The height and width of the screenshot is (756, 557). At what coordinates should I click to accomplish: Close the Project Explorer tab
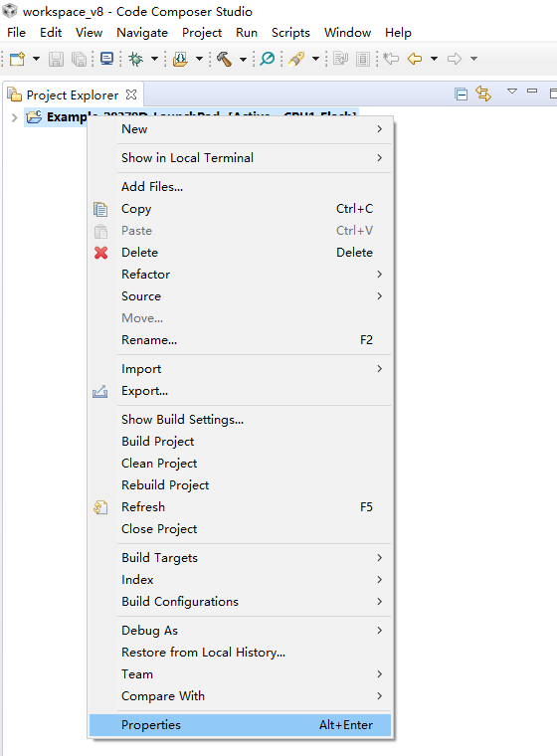pyautogui.click(x=131, y=94)
